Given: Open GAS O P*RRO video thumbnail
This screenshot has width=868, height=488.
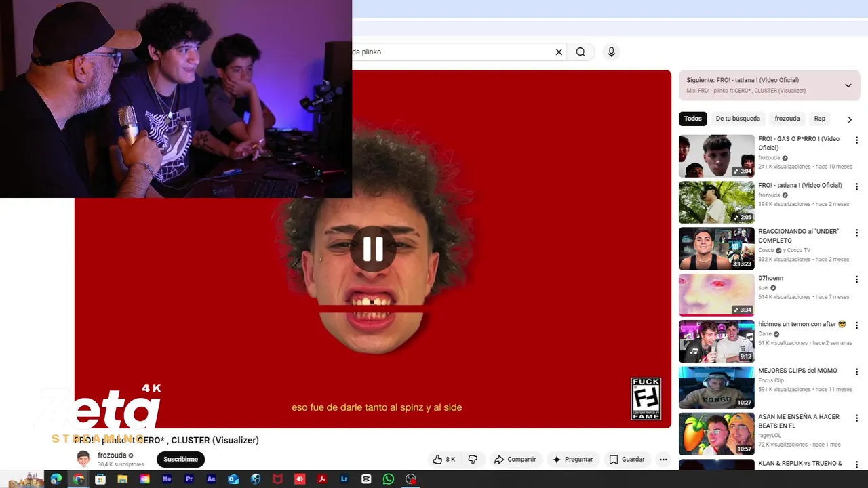Looking at the screenshot, I should 716,156.
